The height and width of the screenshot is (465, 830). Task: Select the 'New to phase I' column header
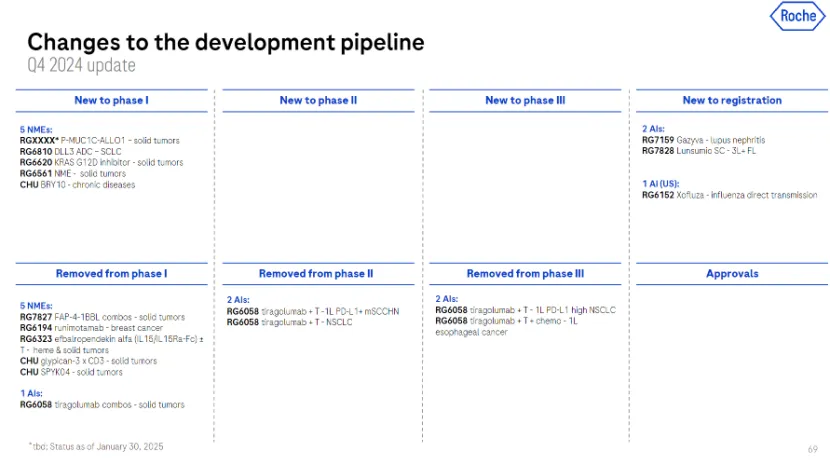tap(111, 100)
